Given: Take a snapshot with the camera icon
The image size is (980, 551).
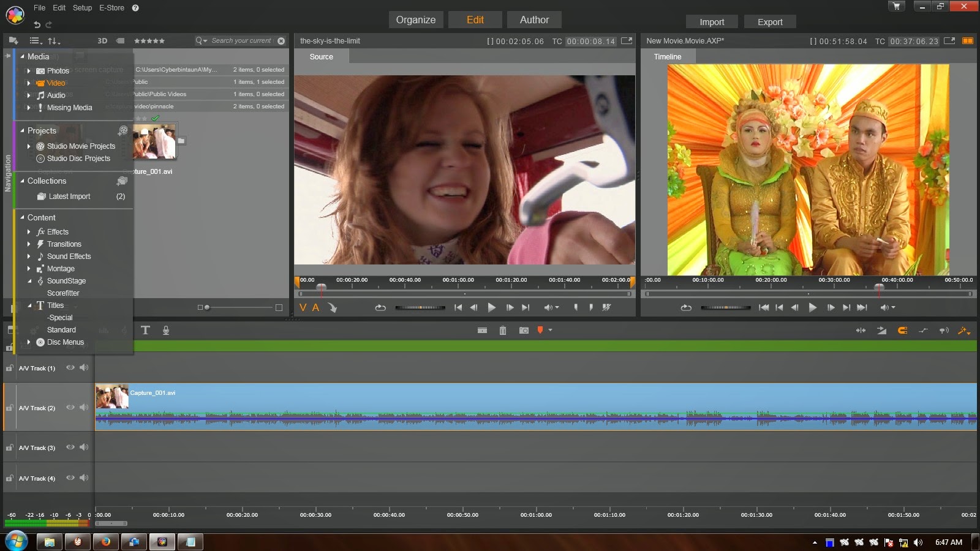Looking at the screenshot, I should (524, 331).
